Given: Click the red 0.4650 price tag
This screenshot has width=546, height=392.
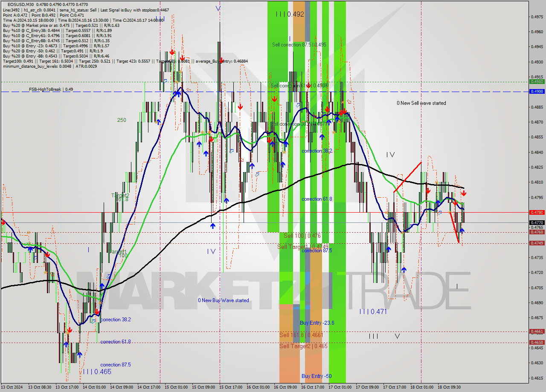Looking at the screenshot, I should 537,342.
